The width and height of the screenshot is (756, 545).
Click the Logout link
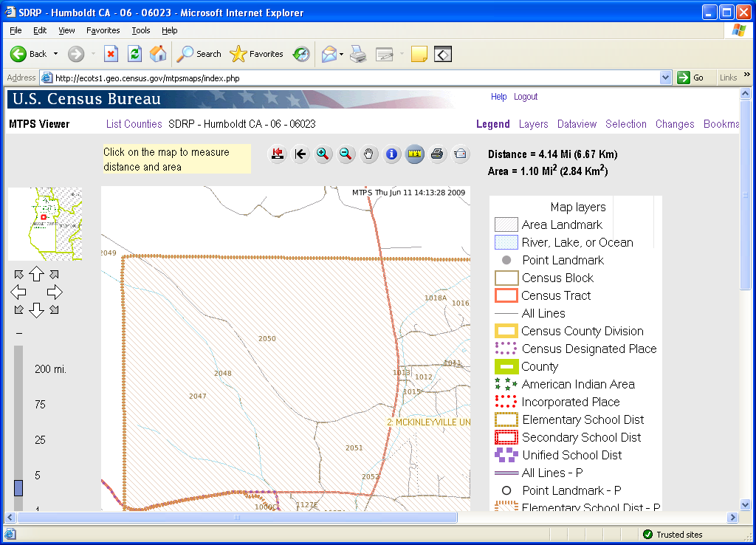tap(526, 97)
